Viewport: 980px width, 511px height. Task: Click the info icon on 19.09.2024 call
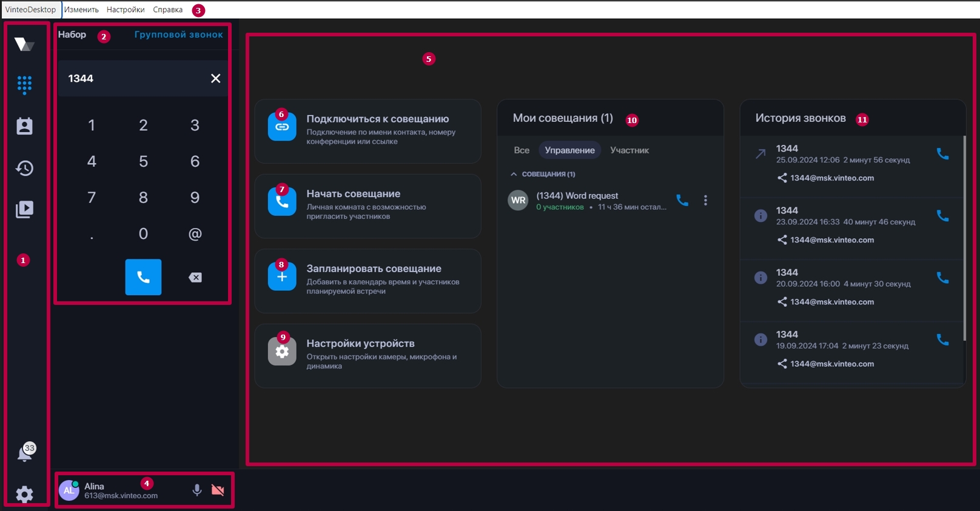(x=760, y=339)
